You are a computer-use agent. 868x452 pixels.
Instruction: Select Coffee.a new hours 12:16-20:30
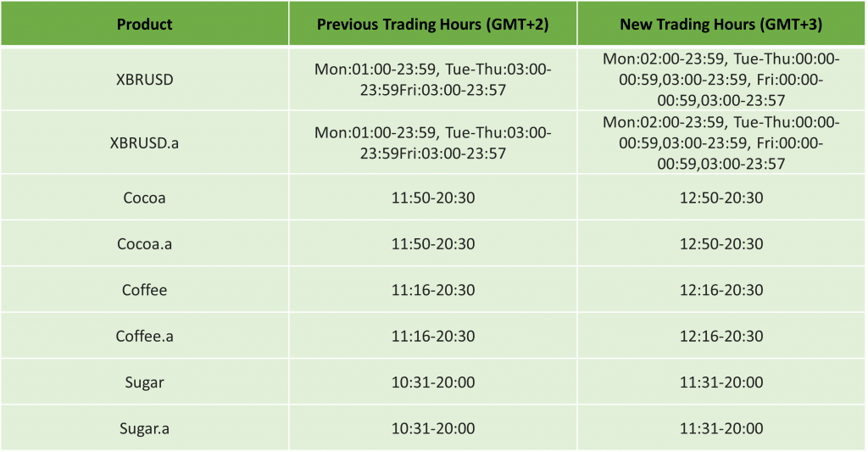[x=721, y=336]
